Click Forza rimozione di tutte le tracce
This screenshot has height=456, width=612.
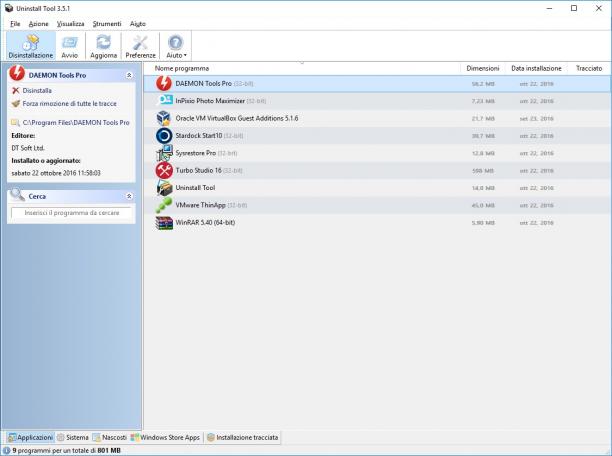click(x=69, y=103)
